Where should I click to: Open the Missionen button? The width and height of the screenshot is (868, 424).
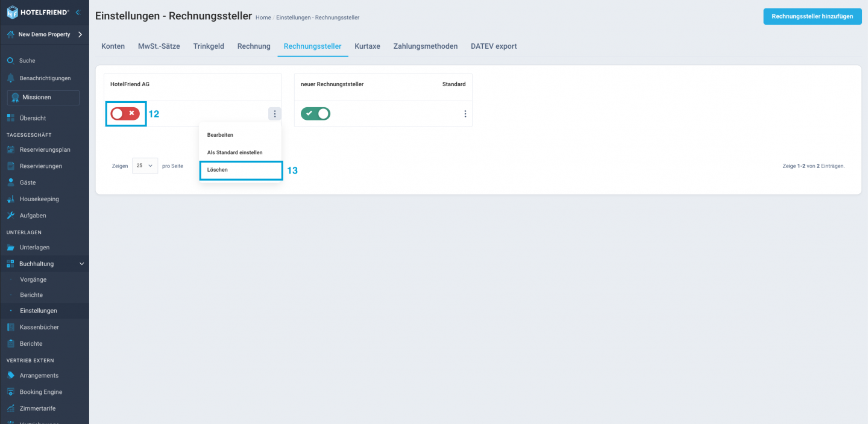[43, 98]
